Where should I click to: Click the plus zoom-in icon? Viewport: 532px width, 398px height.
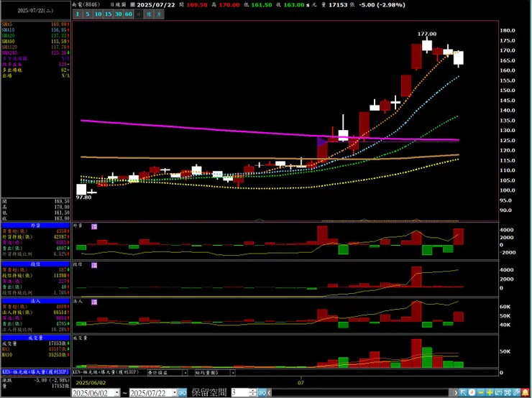click(490, 392)
